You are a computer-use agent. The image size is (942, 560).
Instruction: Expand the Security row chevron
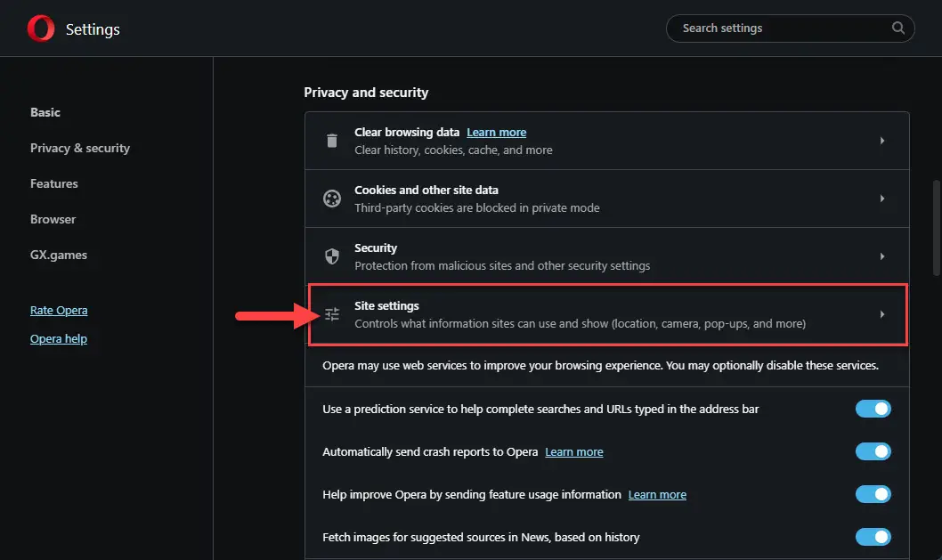pos(882,256)
